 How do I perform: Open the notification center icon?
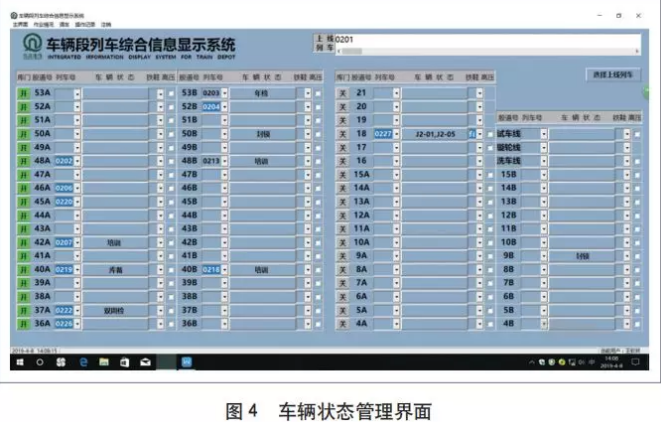click(635, 362)
